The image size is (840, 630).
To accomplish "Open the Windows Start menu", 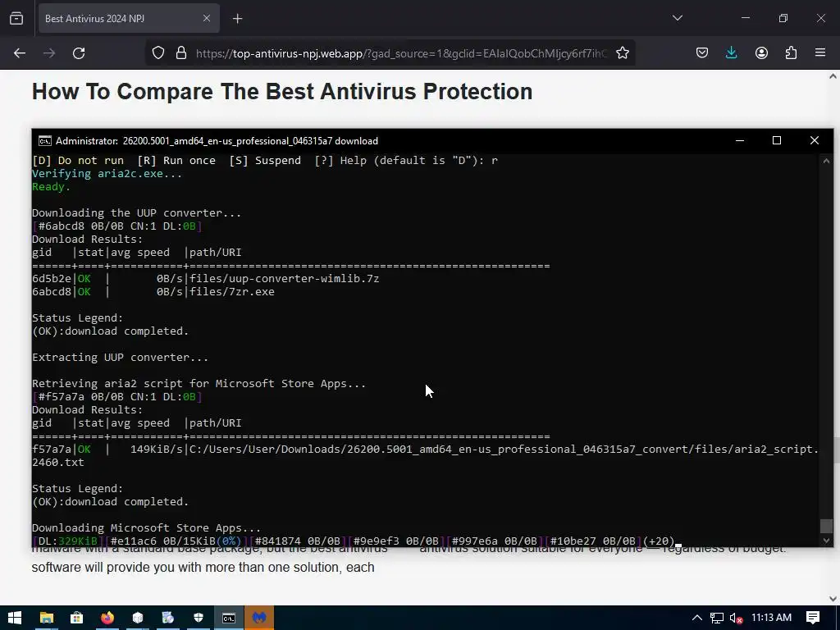I will pyautogui.click(x=15, y=618).
